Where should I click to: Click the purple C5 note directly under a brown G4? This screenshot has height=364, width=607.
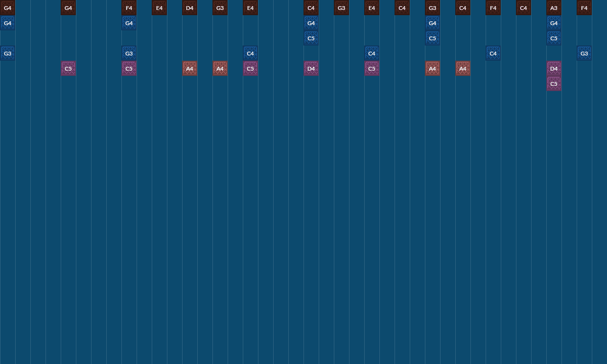pos(68,68)
